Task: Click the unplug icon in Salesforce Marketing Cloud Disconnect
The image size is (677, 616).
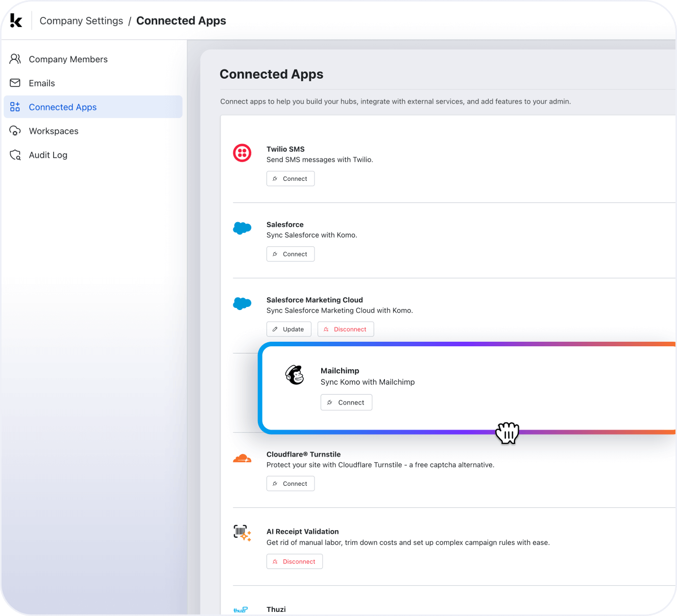Action: click(x=326, y=329)
